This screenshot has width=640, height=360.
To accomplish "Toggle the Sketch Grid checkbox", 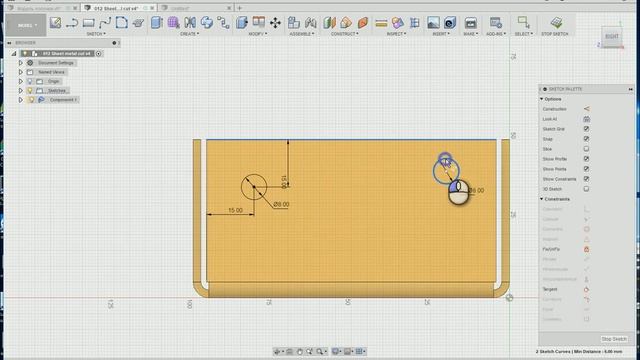I will [x=586, y=129].
